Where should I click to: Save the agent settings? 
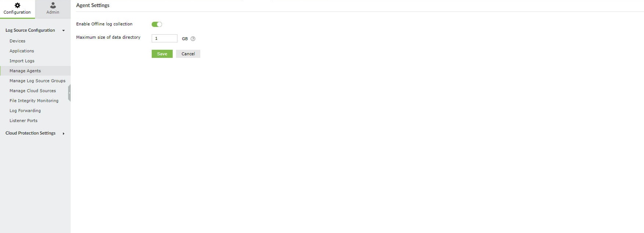[162, 54]
